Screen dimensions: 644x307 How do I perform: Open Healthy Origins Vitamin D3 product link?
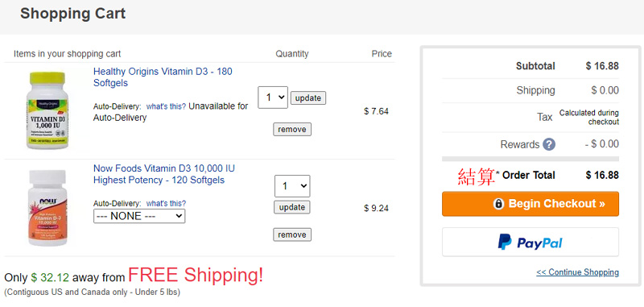tap(163, 77)
